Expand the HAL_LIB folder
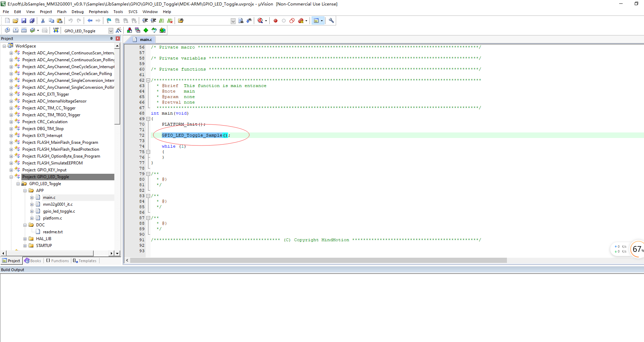 pyautogui.click(x=25, y=239)
